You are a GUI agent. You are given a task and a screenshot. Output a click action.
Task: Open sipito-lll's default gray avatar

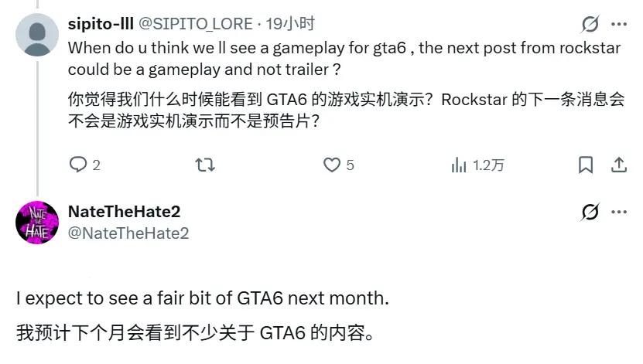click(37, 35)
